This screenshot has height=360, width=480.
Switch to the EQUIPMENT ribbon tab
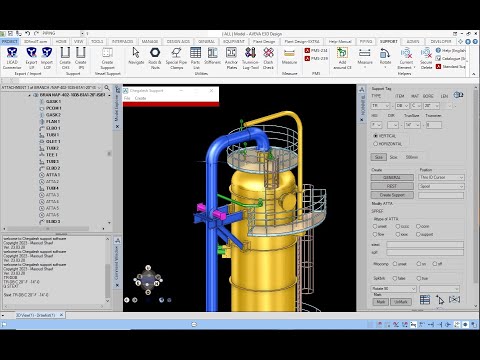(234, 41)
